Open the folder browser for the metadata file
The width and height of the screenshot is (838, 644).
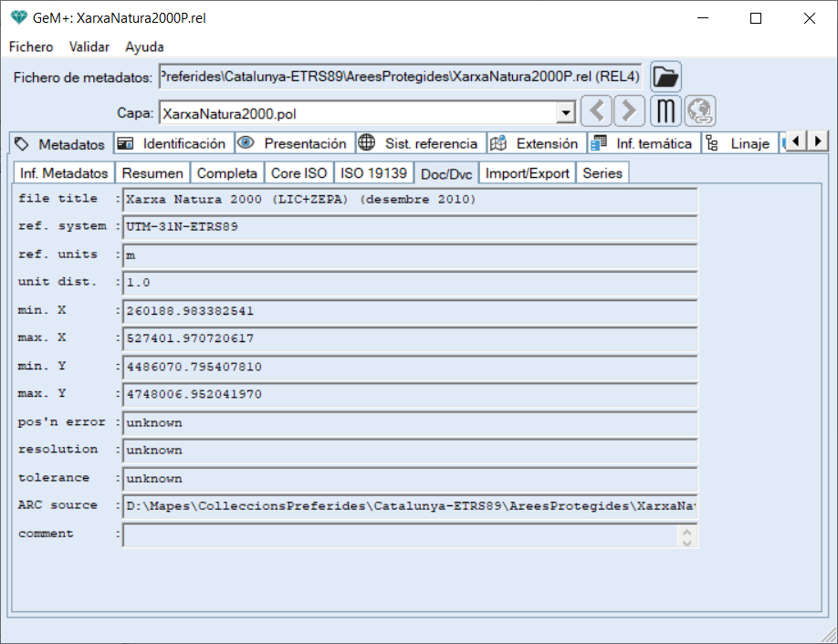click(665, 76)
